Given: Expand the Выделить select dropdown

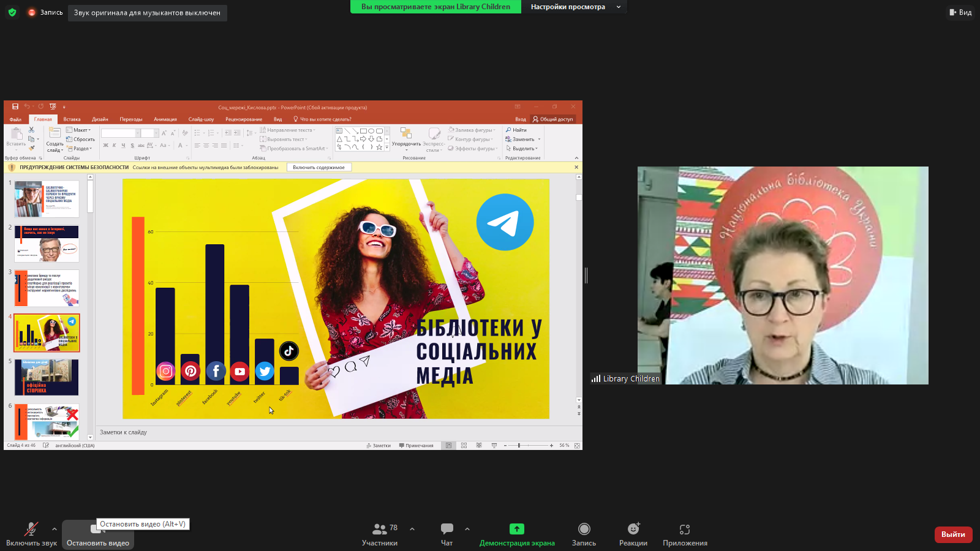Looking at the screenshot, I should pyautogui.click(x=522, y=148).
